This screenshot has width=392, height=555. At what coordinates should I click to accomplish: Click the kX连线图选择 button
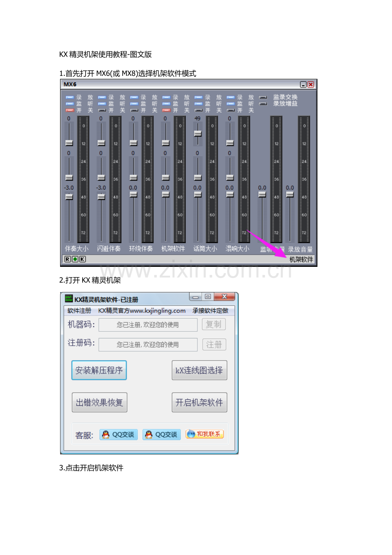pos(199,370)
